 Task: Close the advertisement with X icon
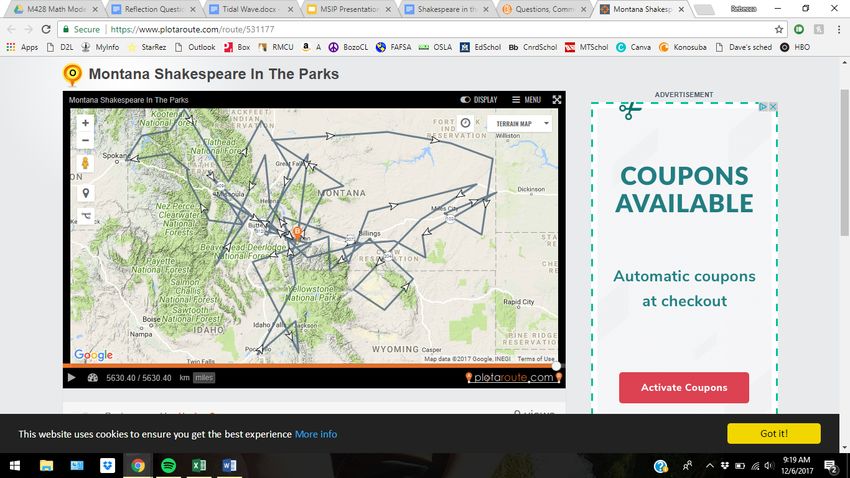pyautogui.click(x=773, y=107)
